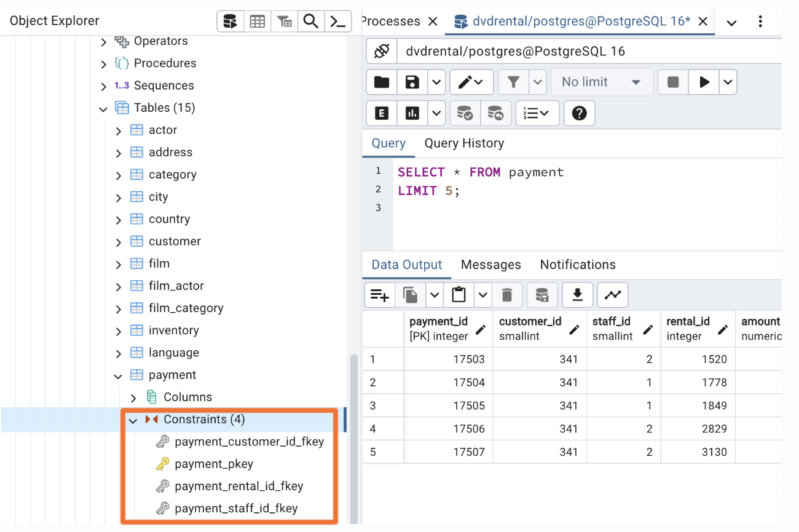Viewport: 799px width, 532px height.
Task: Select payment_customer_id_fkey constraint
Action: click(x=249, y=442)
